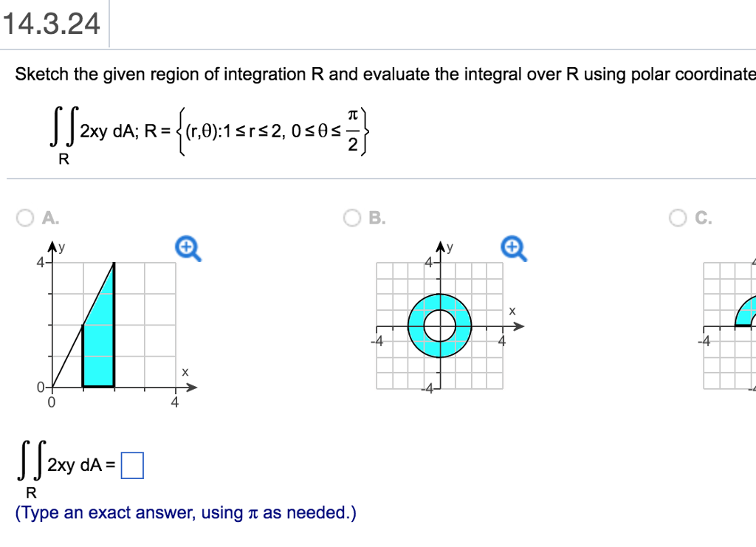Select radio button C
Screen dimensions: 756x547
pos(676,218)
